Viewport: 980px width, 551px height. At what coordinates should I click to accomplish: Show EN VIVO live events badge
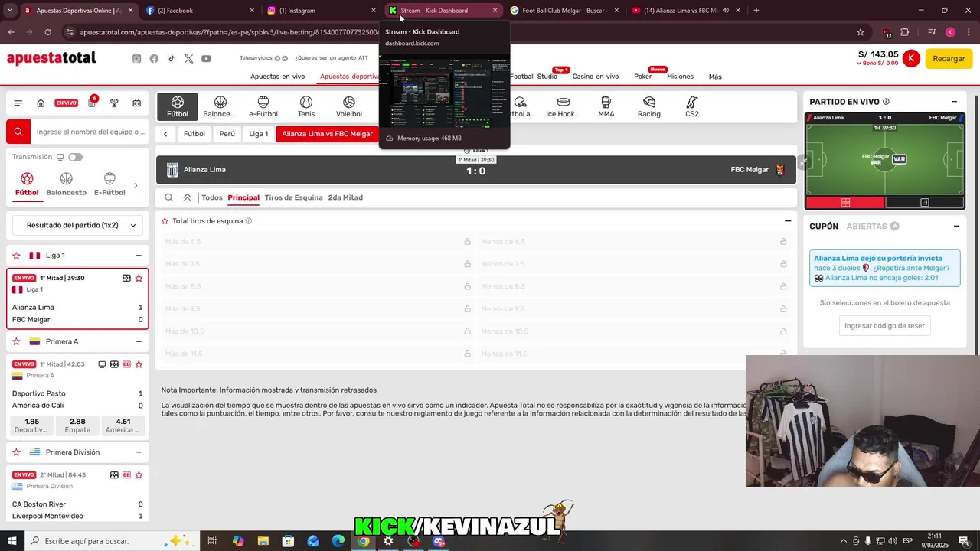click(66, 103)
